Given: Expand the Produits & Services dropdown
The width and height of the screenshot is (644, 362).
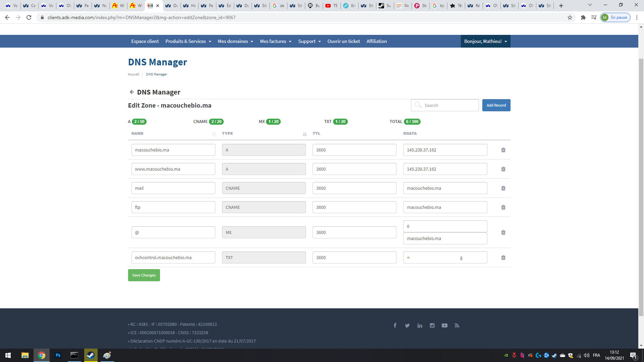Looking at the screenshot, I should click(x=188, y=41).
